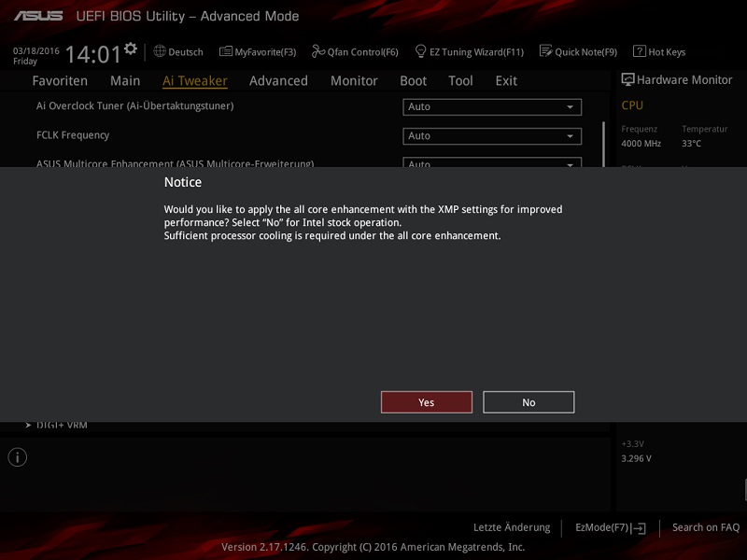Click the 4000 MHz frequency value
This screenshot has height=560, width=747.
641,144
